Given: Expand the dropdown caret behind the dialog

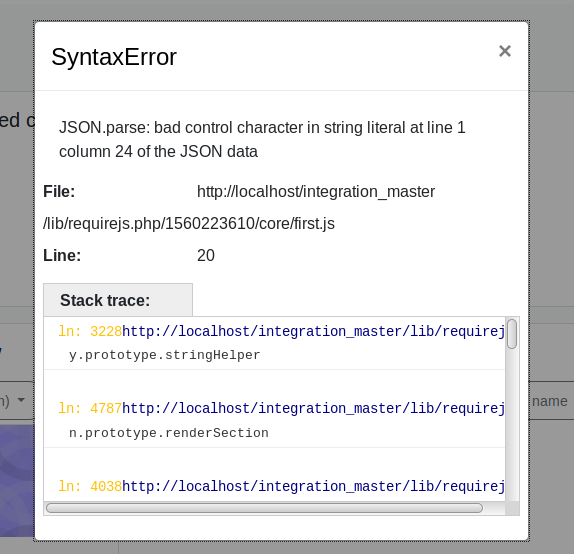Looking at the screenshot, I should tap(21, 400).
